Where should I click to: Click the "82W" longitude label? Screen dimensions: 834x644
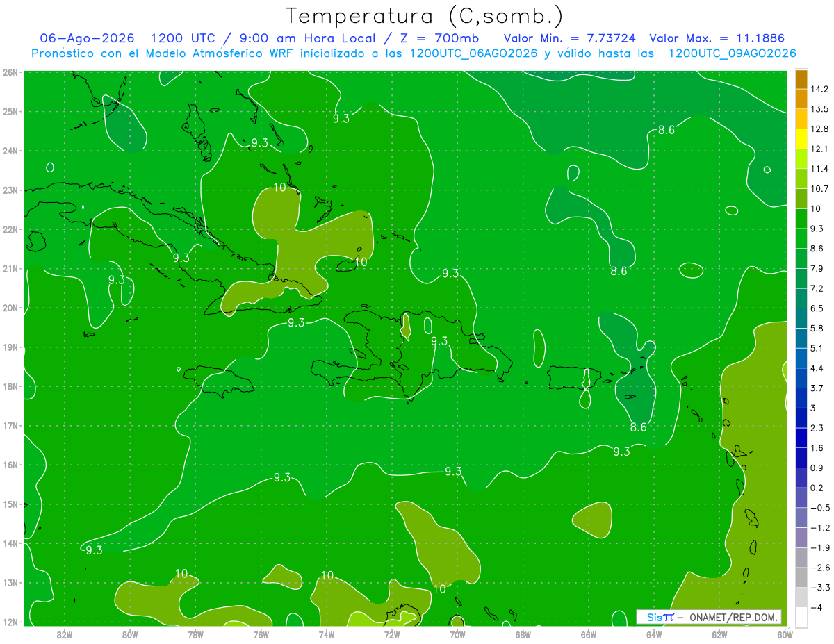(64, 634)
